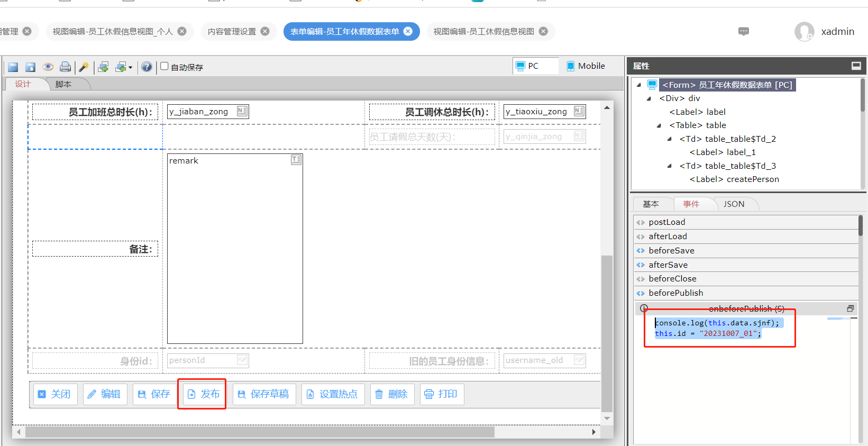The image size is (868, 446).
Task: Switch to the JSON properties tab
Action: [734, 204]
